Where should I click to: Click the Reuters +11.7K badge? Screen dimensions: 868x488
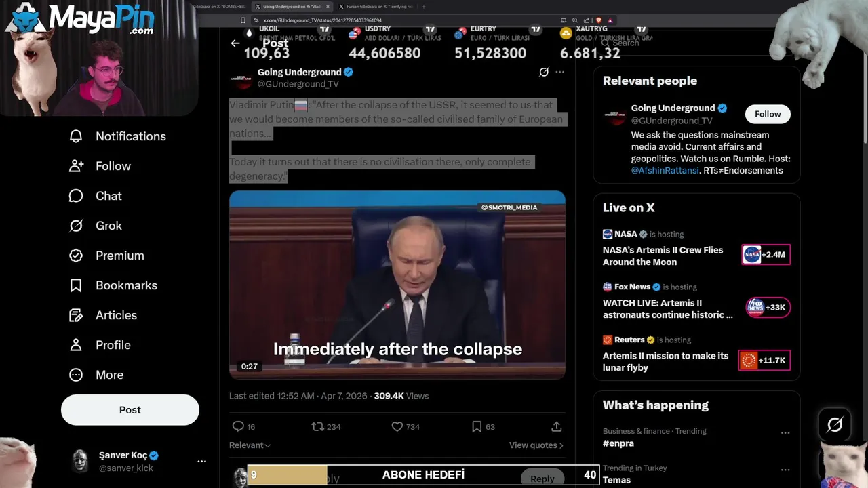764,360
